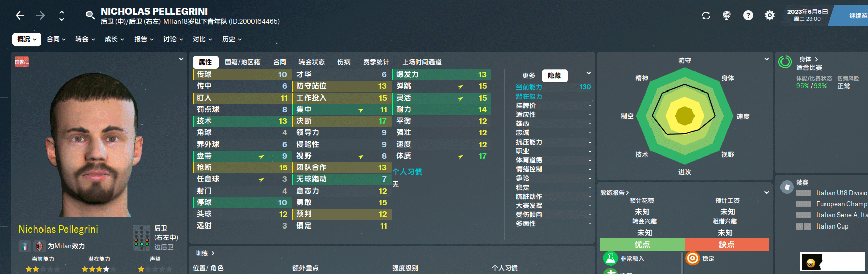Open the 讨论 dropdown menu
This screenshot has height=274, width=868.
pos(173,39)
